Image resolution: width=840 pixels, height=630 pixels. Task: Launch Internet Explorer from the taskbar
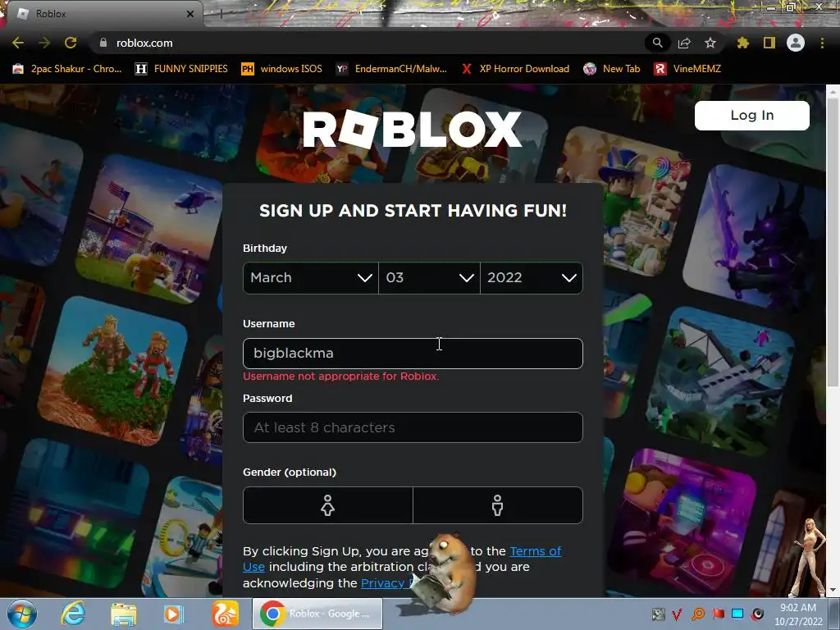[x=73, y=614]
